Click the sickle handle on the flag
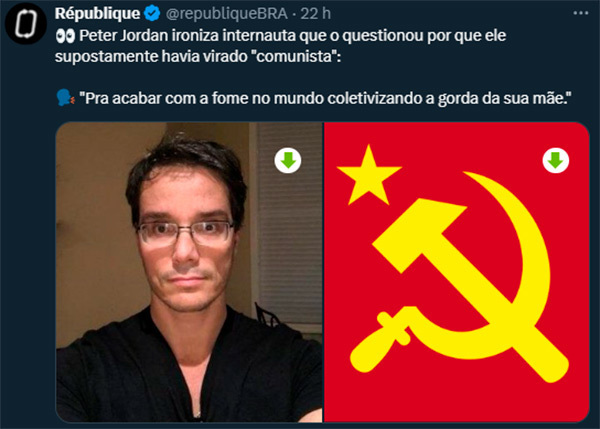 click(377, 343)
